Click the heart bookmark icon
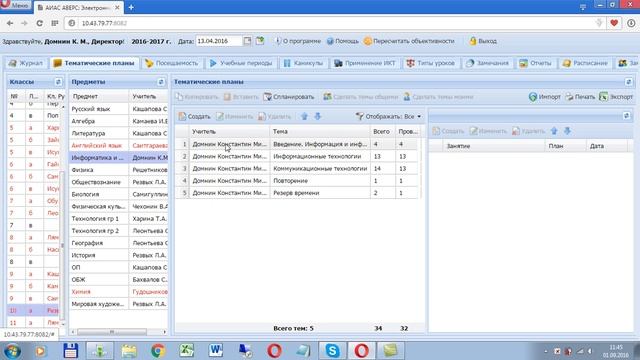640x360 pixels. 614,23
